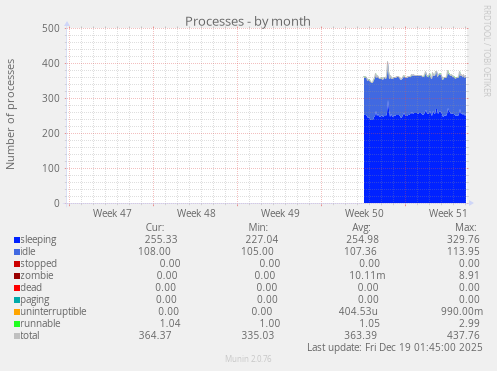Click the 'Week 47' axis label
The height and width of the screenshot is (371, 497).
(112, 213)
